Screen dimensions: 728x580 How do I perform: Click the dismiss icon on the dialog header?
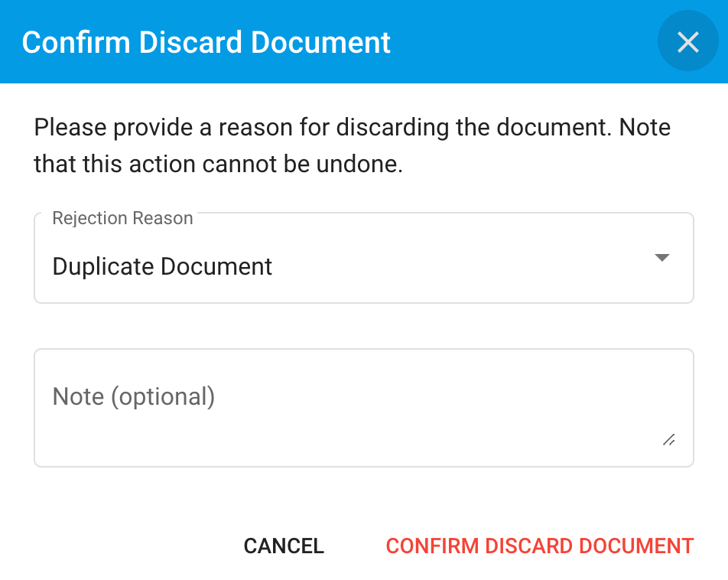pos(687,41)
